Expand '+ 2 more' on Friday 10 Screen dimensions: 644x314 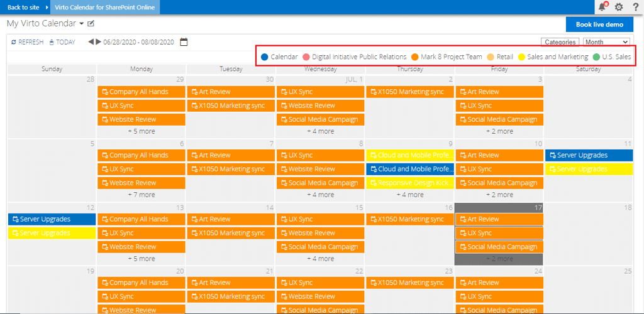[499, 195]
